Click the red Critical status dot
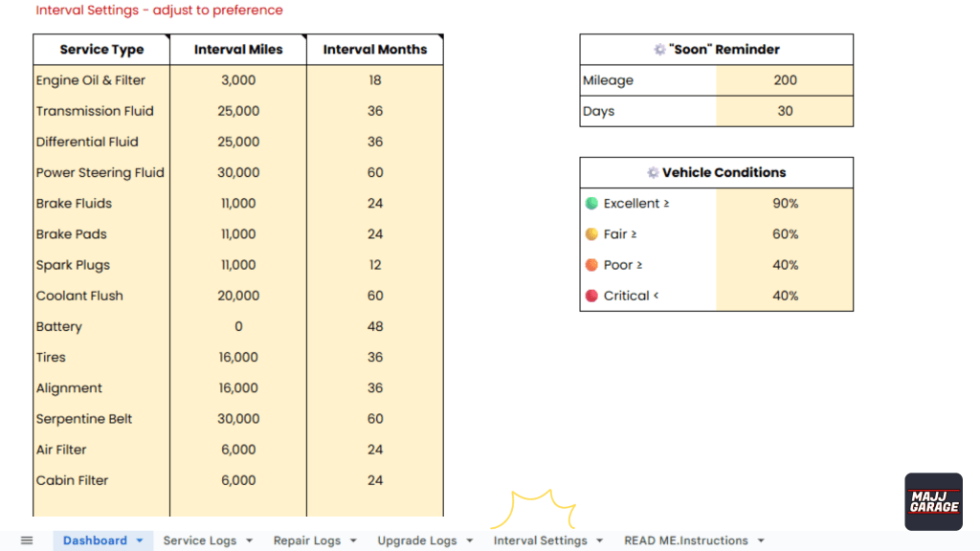 (591, 296)
